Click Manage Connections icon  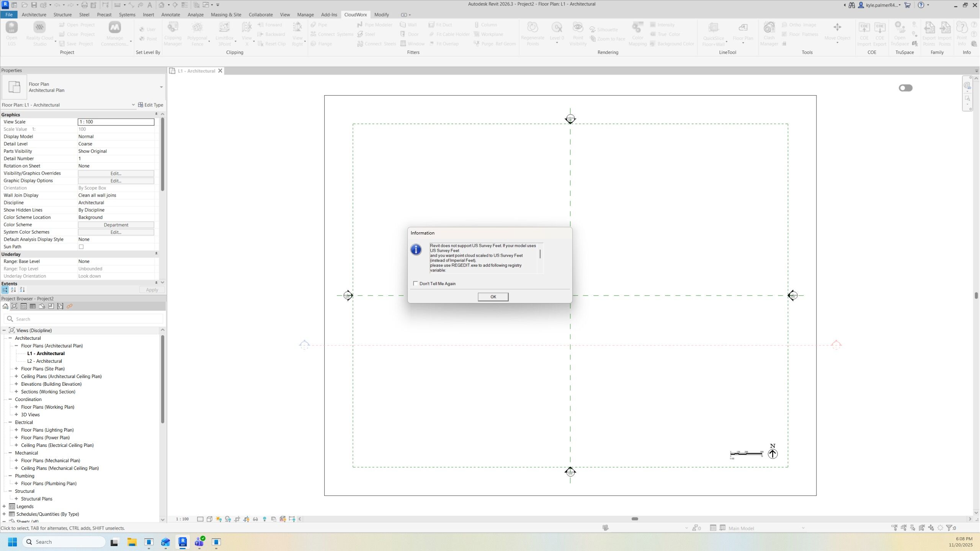[x=114, y=28]
